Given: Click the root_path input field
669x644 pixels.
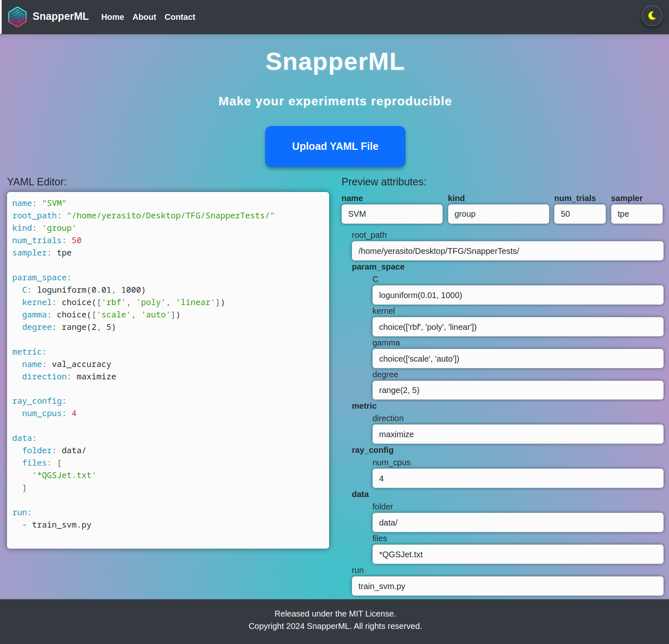Looking at the screenshot, I should [508, 251].
